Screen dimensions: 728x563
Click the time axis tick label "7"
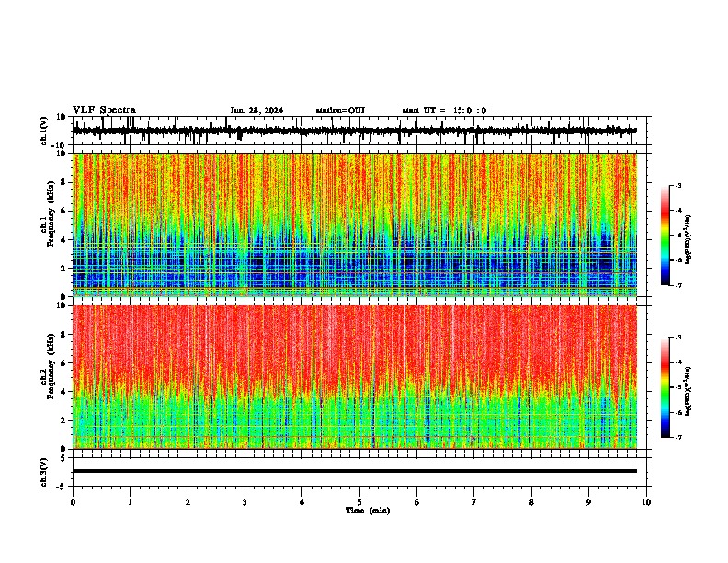pos(474,502)
